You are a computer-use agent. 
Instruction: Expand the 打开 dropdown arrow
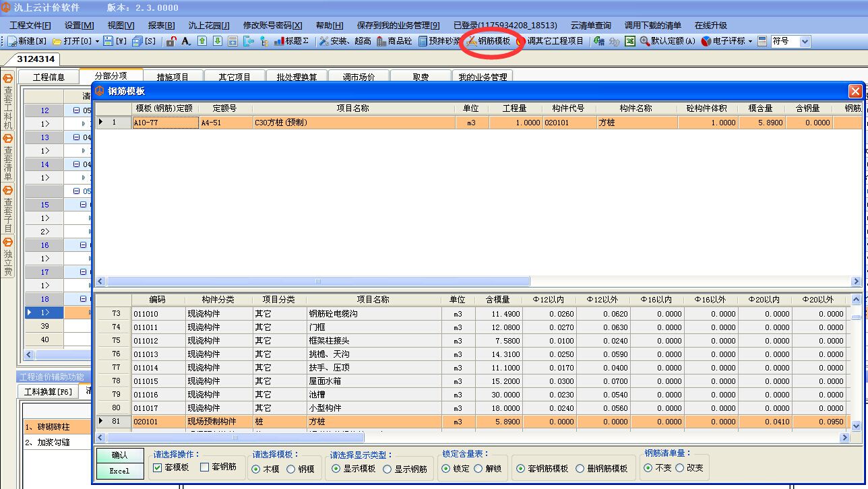click(x=97, y=42)
